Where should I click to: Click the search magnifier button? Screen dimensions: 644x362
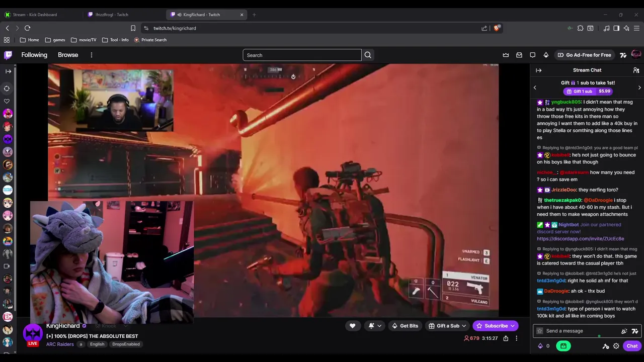click(x=368, y=55)
